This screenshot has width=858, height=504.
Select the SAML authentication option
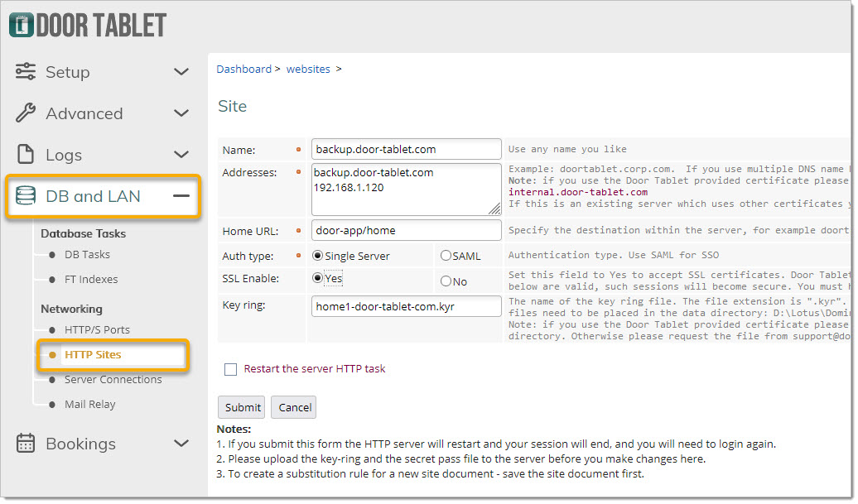click(x=446, y=257)
